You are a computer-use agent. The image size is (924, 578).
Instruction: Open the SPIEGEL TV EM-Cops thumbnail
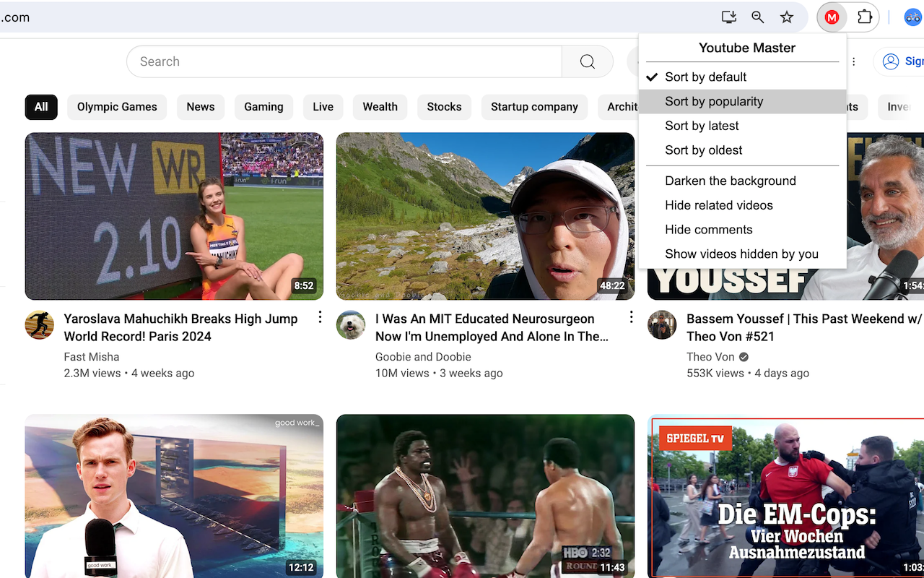pyautogui.click(x=785, y=496)
